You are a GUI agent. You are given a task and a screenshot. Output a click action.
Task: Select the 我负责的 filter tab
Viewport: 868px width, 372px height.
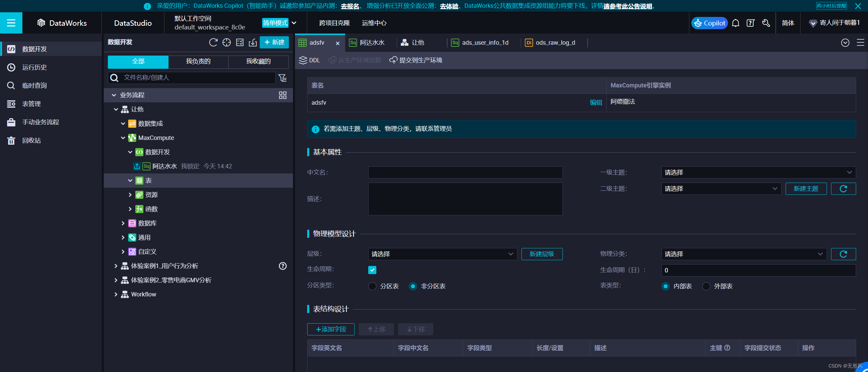point(198,61)
